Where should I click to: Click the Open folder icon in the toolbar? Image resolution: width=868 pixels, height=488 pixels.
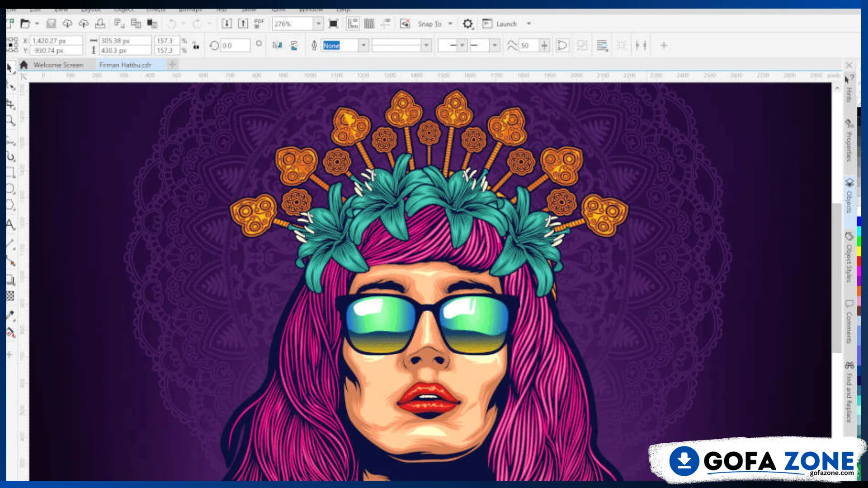pyautogui.click(x=25, y=23)
